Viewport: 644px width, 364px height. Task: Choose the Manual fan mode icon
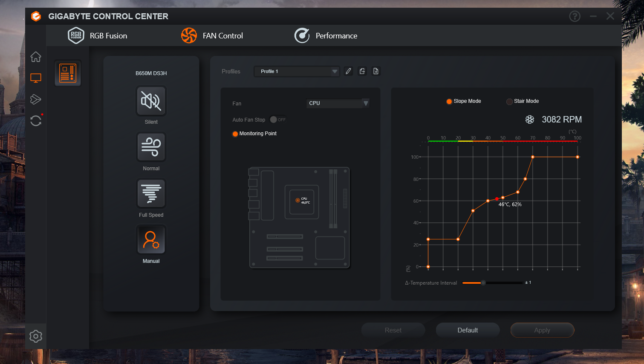151,240
